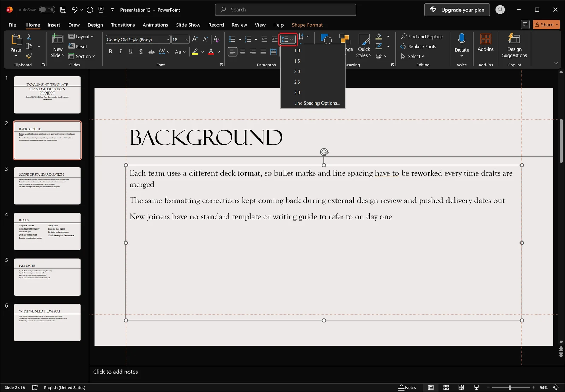Align text left icon
This screenshot has width=565, height=392.
232,52
